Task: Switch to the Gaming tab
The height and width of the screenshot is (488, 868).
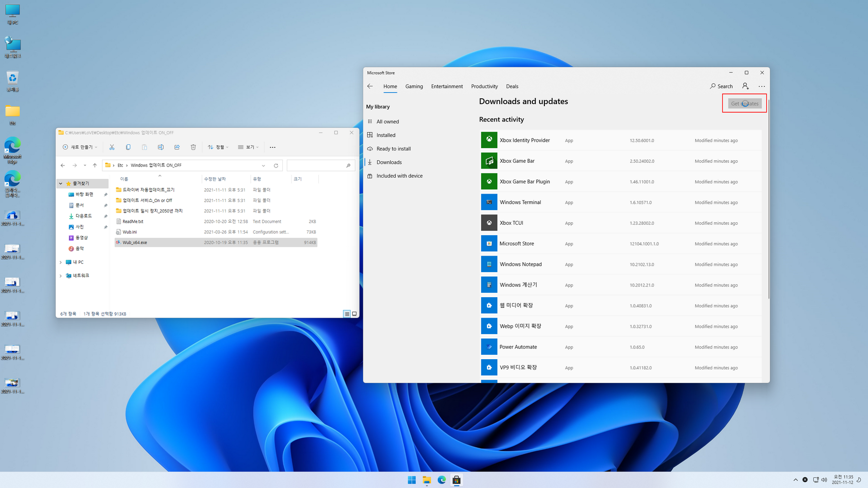Action: [414, 86]
